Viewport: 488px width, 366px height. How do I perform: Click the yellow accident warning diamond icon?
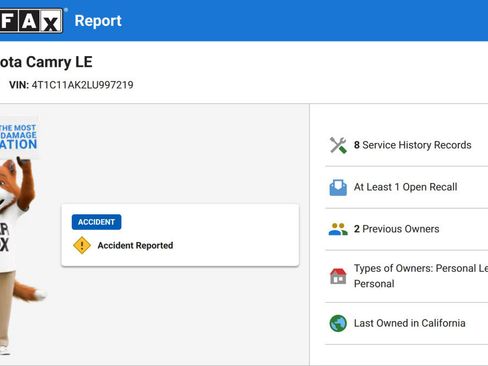[82, 245]
